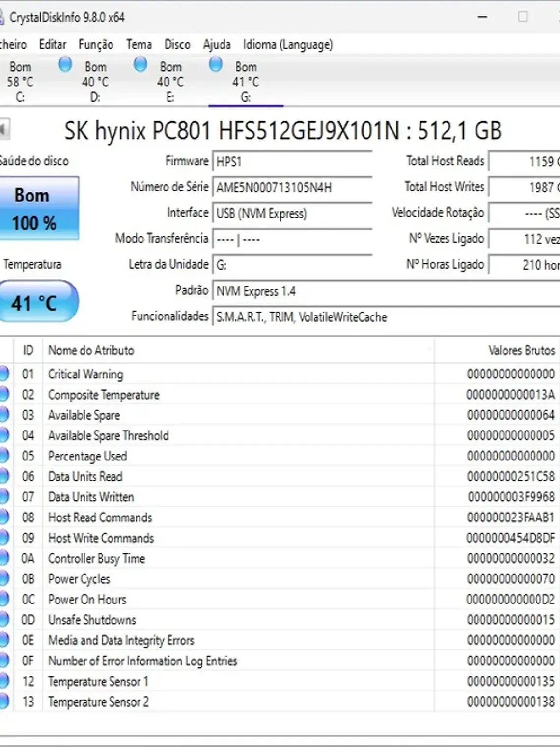Click the Número de Série field
Image resolution: width=560 pixels, height=747 pixels.
click(292, 187)
